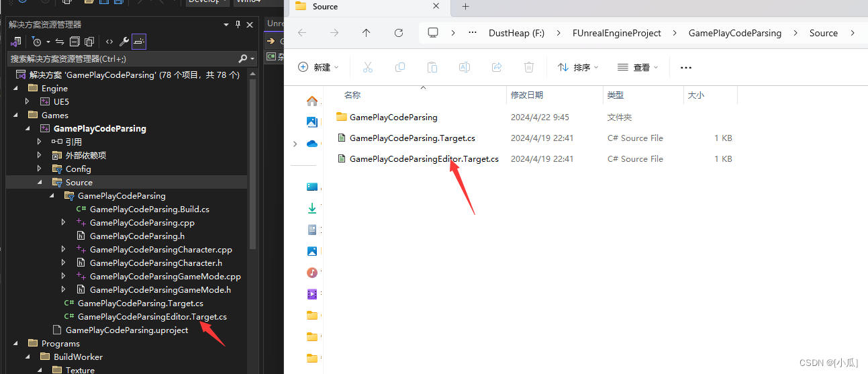Image resolution: width=868 pixels, height=374 pixels.
Task: Collapse the Games folder node
Action: click(x=15, y=115)
